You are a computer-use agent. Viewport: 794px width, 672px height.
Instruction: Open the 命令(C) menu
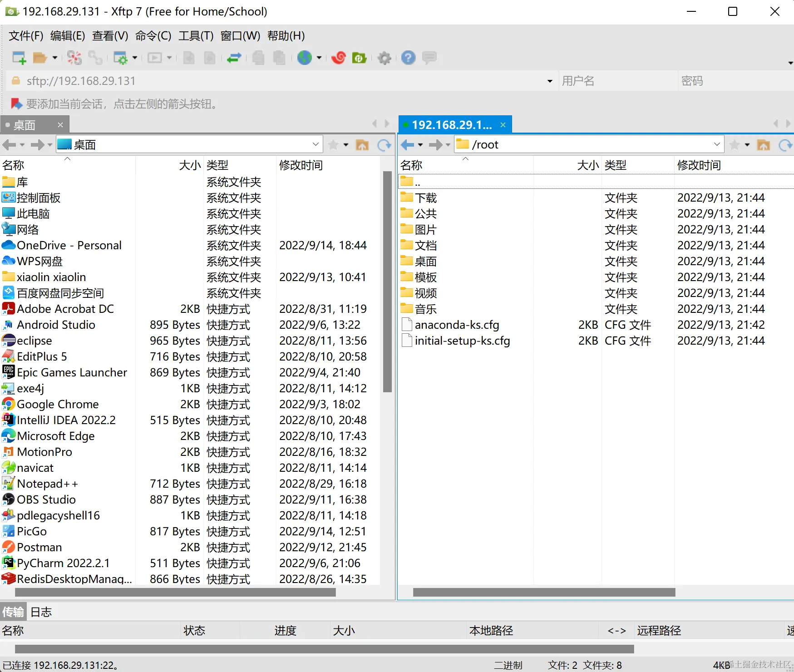(x=153, y=36)
